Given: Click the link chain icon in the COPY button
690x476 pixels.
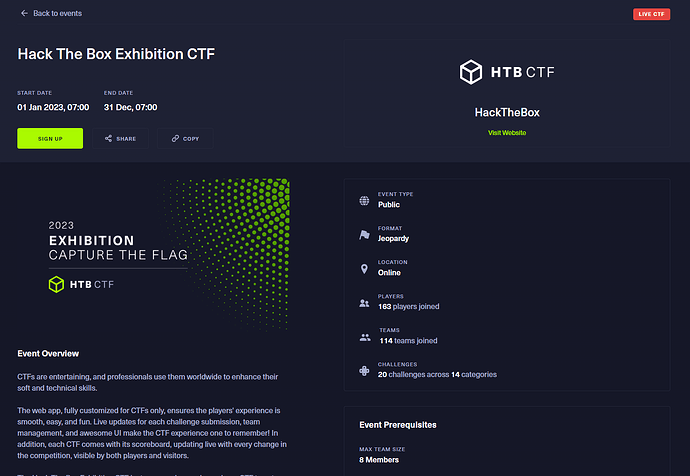Looking at the screenshot, I should (175, 139).
